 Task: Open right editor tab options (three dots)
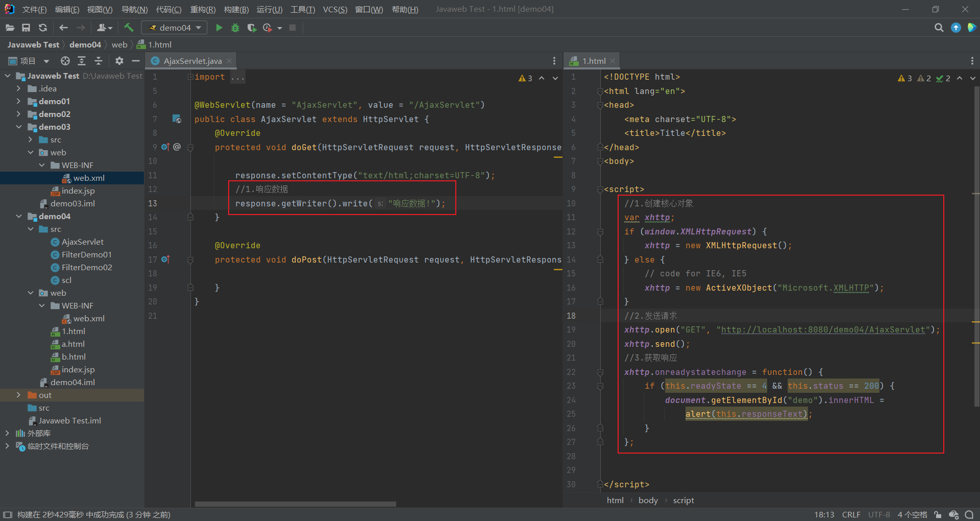tap(972, 61)
